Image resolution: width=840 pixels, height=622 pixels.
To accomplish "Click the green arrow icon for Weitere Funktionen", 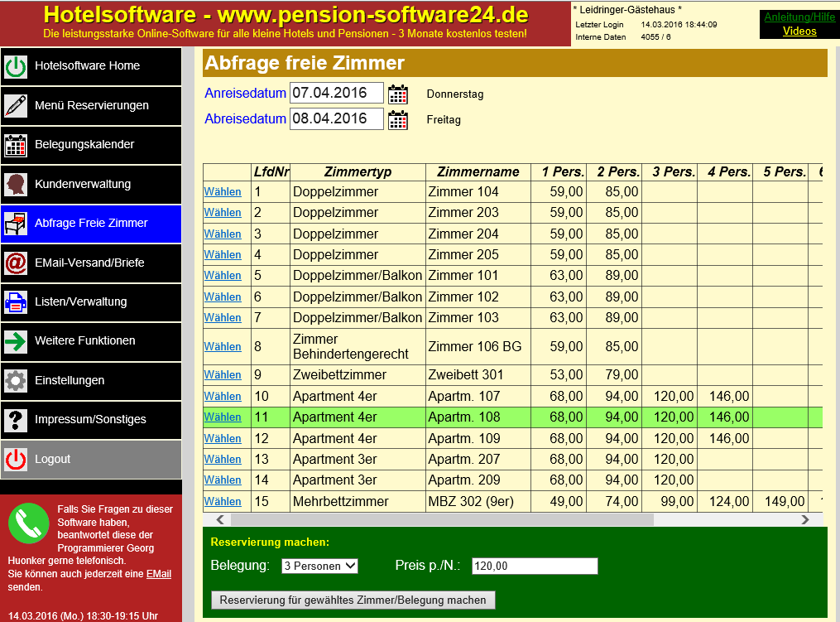I will coord(16,341).
